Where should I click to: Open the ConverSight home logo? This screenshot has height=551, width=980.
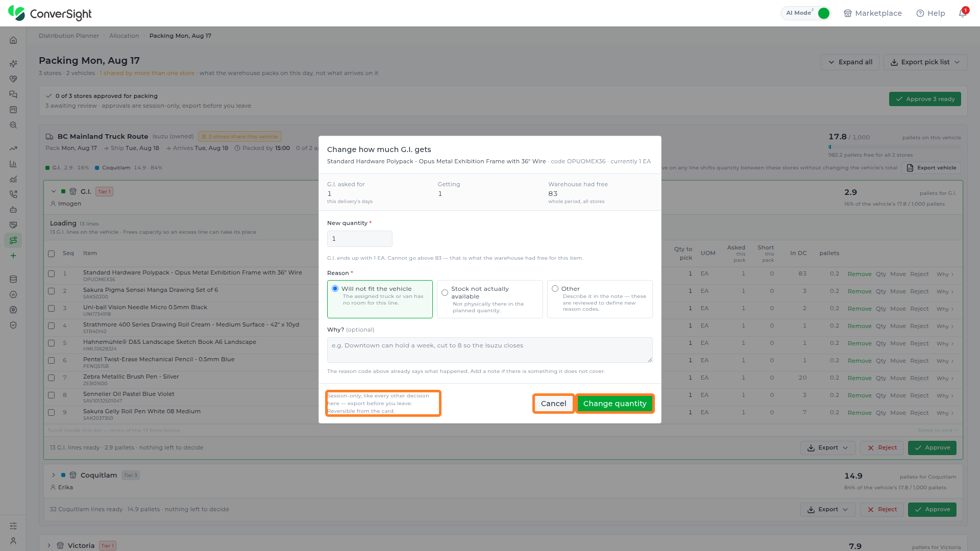click(x=50, y=14)
